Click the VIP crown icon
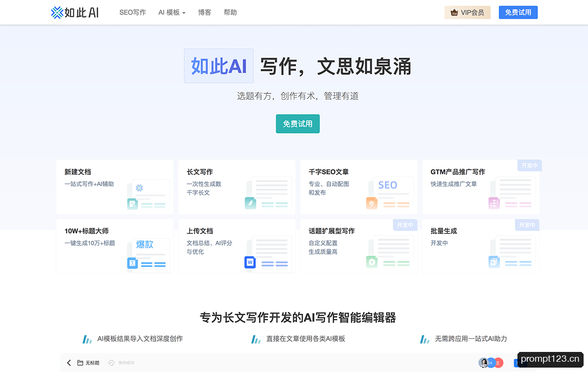The width and height of the screenshot is (588, 372). click(454, 13)
